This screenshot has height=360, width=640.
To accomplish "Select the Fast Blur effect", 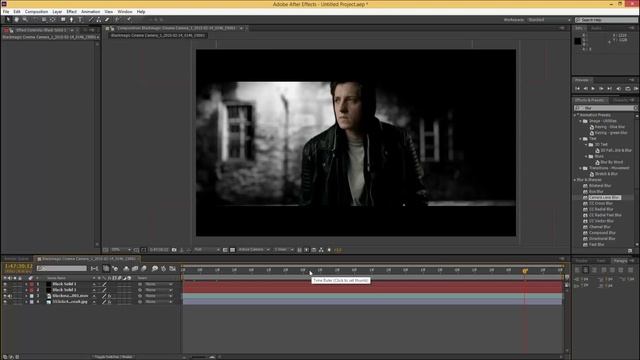I will click(x=596, y=244).
